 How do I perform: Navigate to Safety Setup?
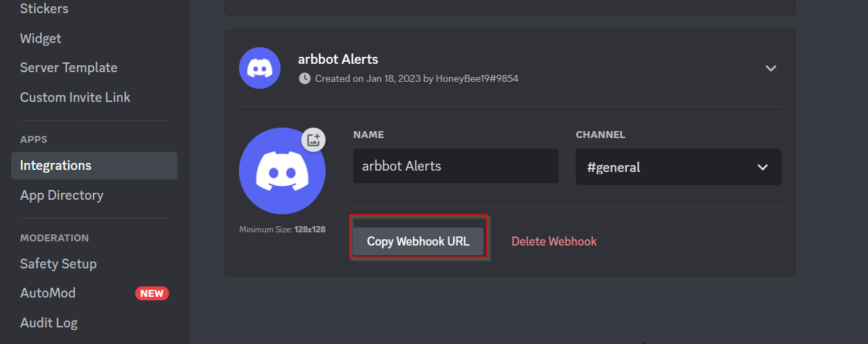pyautogui.click(x=58, y=264)
